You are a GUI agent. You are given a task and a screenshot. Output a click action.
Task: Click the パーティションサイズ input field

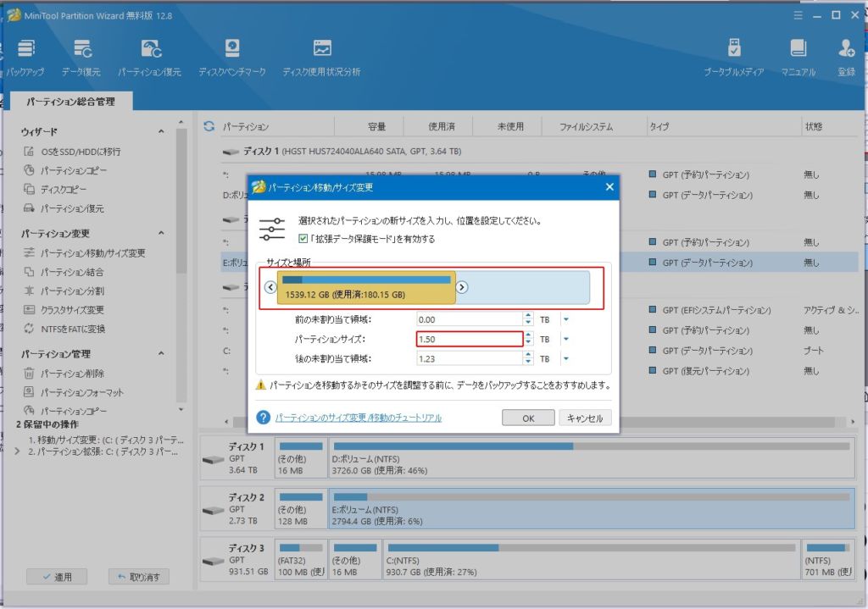tap(468, 339)
